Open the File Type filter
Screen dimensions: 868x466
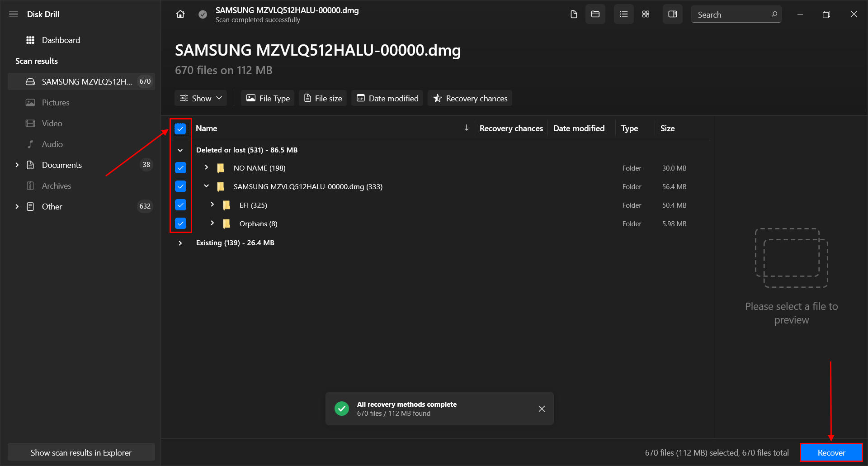(268, 98)
